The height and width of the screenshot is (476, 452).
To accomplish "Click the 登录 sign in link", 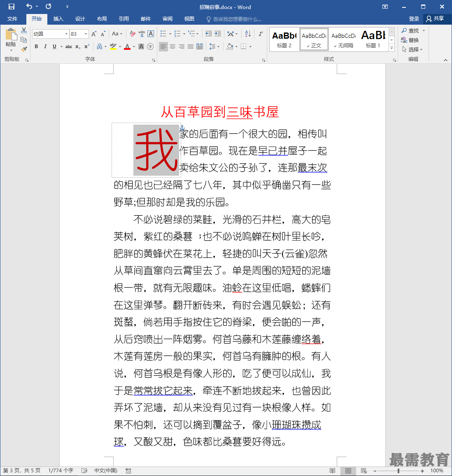I will click(x=414, y=19).
